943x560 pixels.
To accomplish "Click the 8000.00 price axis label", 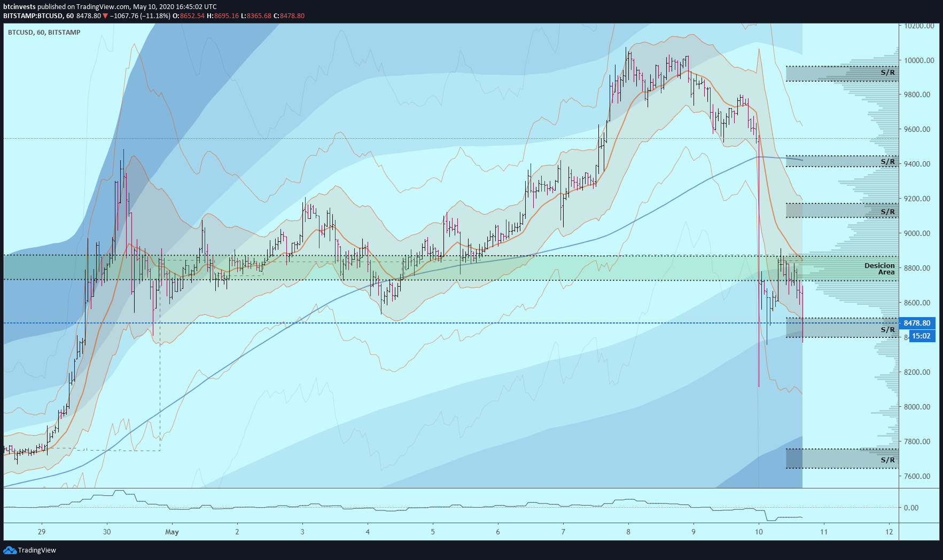I will pos(917,407).
